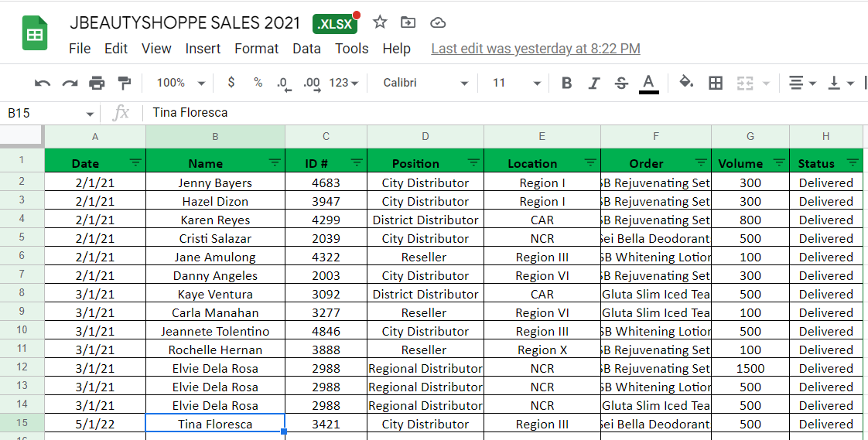Click the move to folder icon
Screen dimensions: 868x440
(x=408, y=22)
